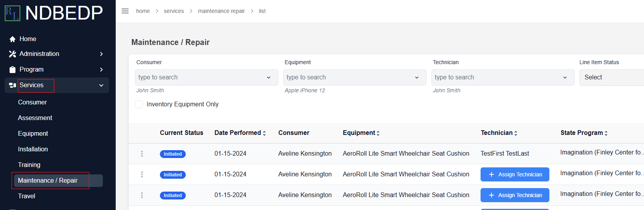Open the Consumer search dropdown
The width and height of the screenshot is (644, 210).
[206, 77]
